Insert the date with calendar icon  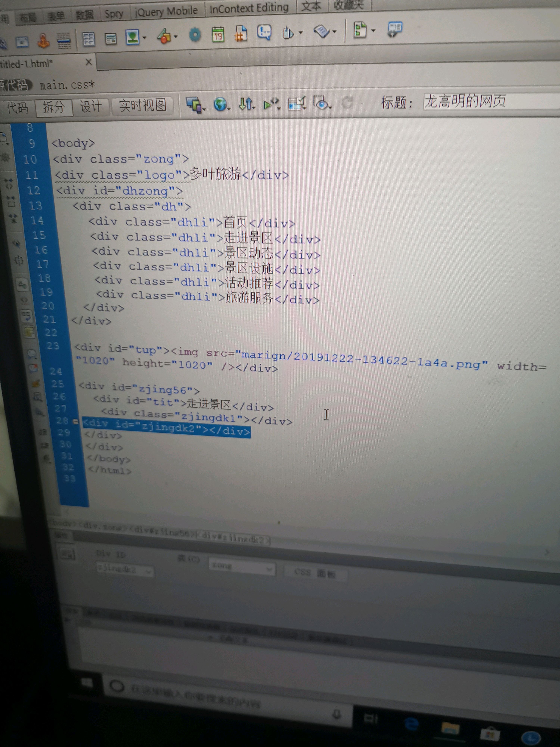(218, 34)
